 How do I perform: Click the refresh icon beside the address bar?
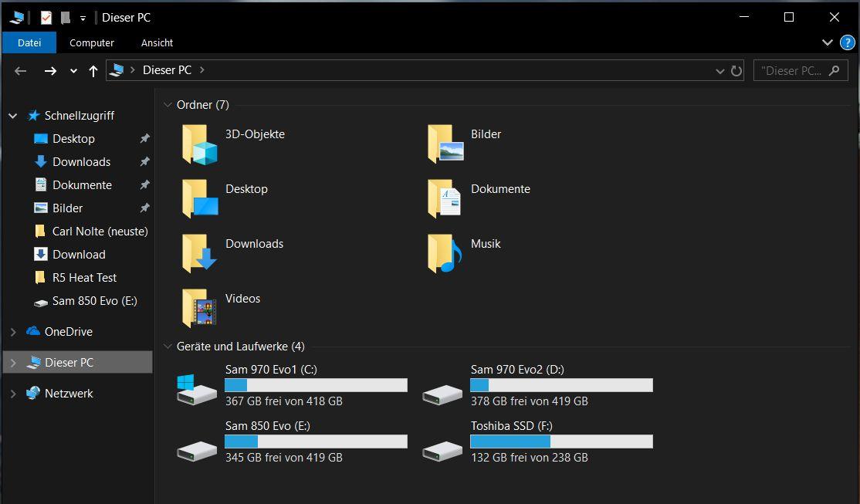(736, 70)
